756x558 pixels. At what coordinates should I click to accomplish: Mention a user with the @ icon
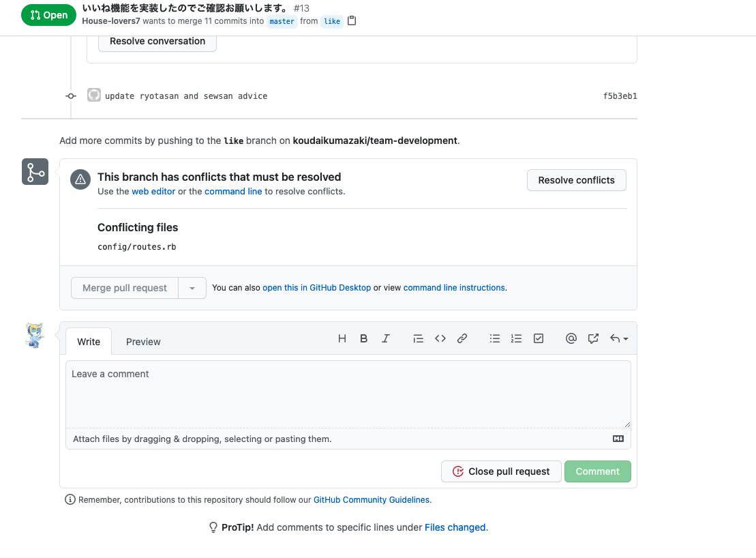571,338
